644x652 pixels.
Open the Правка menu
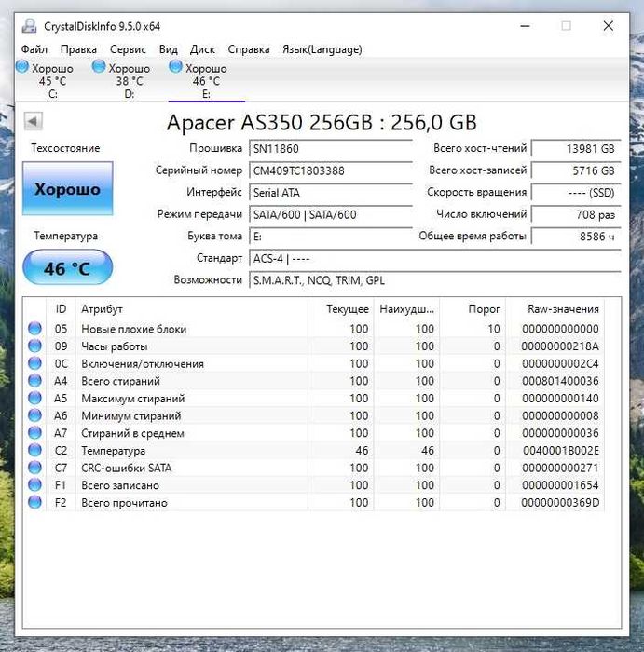(78, 49)
